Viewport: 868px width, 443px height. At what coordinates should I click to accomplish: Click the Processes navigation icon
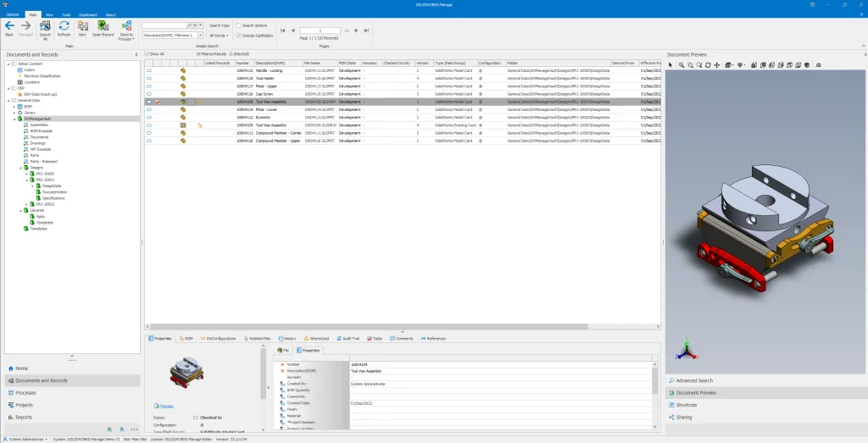tap(10, 393)
